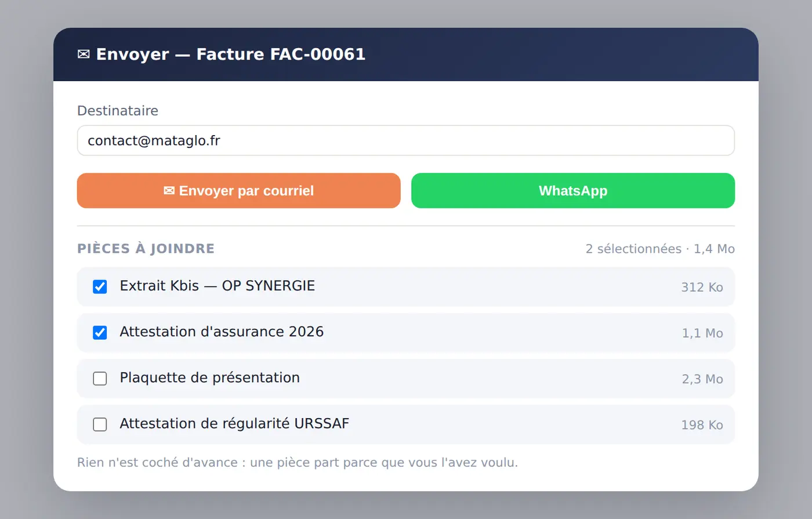This screenshot has width=812, height=519.
Task: Click the 2 sélectionnées · 1,4 Mo summary
Action: [660, 249]
